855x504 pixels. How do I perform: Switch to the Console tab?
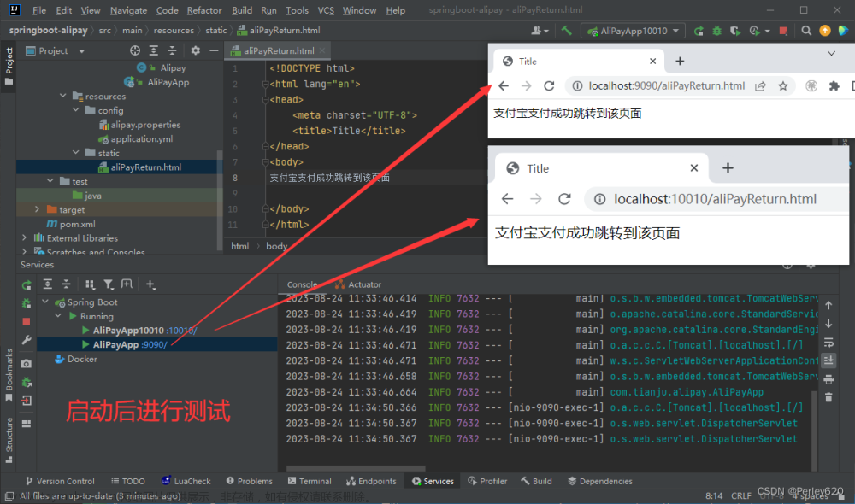[x=302, y=284]
